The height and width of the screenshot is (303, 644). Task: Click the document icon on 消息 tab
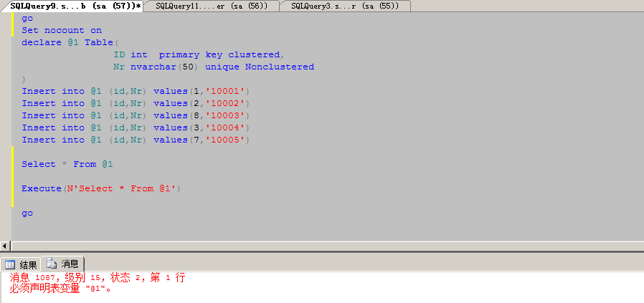coord(52,264)
